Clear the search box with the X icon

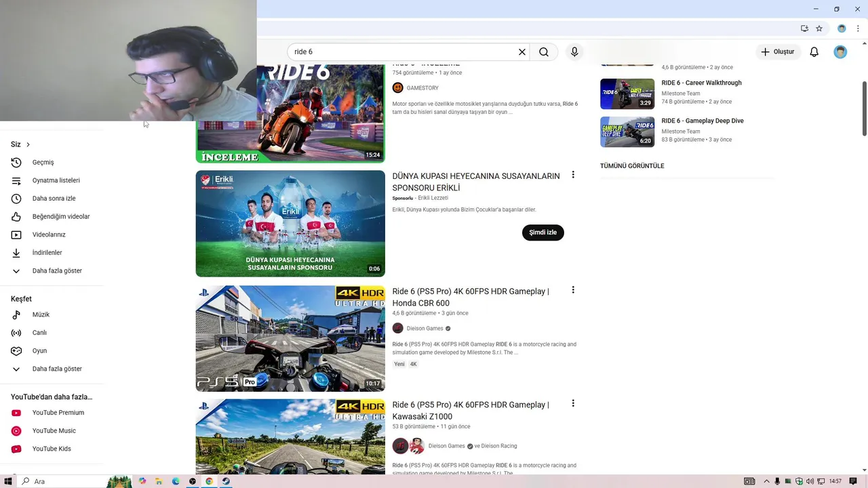coord(522,52)
